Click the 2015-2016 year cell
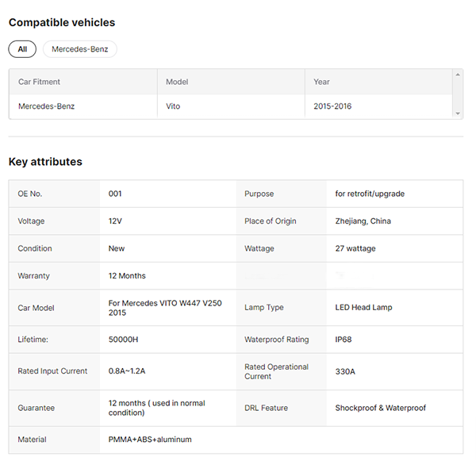The image size is (476, 476). pyautogui.click(x=332, y=106)
